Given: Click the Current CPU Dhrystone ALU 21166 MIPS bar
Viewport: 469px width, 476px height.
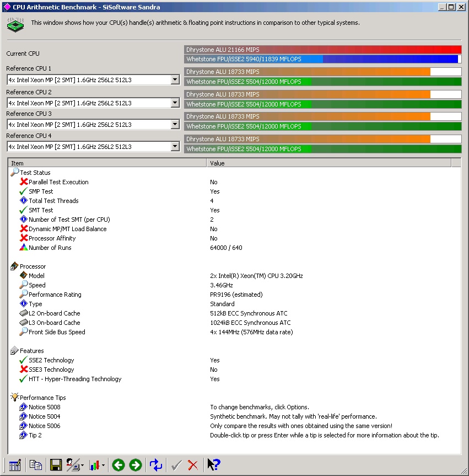Looking at the screenshot, I should coord(323,50).
